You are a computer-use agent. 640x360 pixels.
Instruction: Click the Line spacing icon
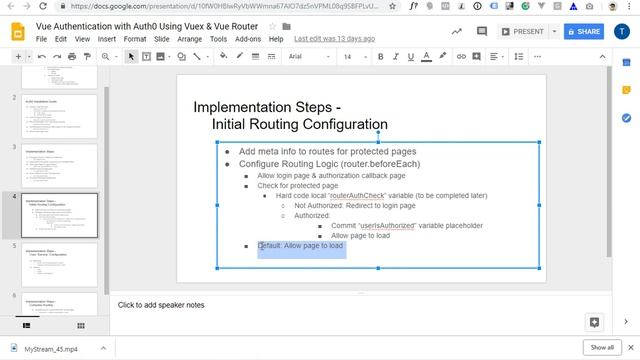519,57
